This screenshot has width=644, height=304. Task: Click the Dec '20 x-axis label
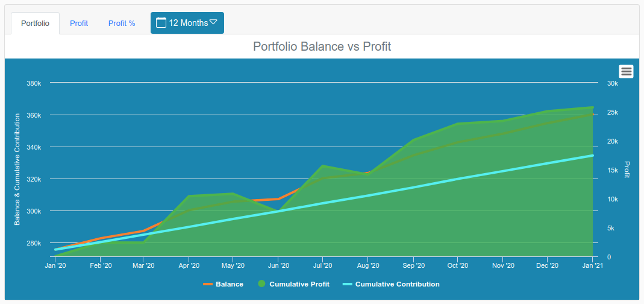(x=546, y=266)
